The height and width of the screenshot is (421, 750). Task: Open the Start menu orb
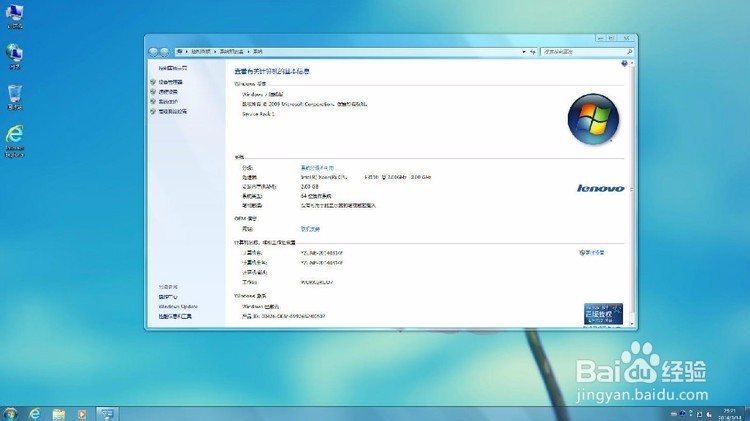click(x=10, y=414)
